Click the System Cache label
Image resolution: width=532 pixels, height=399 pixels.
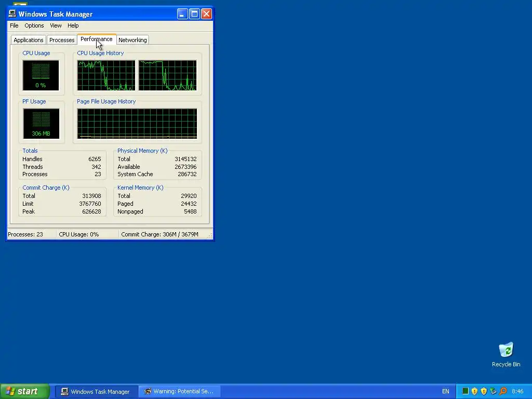(135, 175)
